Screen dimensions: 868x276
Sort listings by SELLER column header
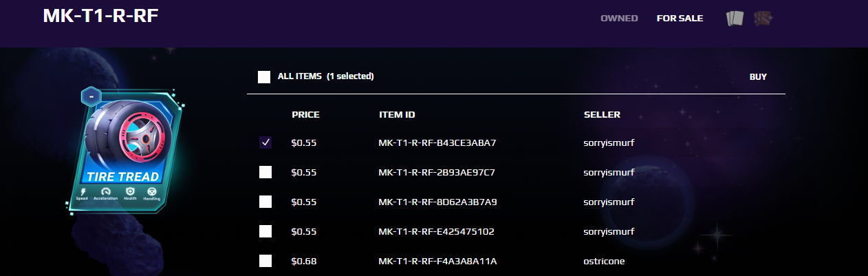pyautogui.click(x=602, y=114)
